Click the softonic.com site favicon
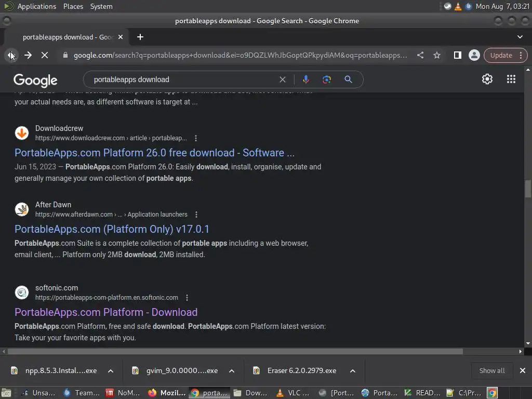The height and width of the screenshot is (399, 532). pyautogui.click(x=22, y=292)
